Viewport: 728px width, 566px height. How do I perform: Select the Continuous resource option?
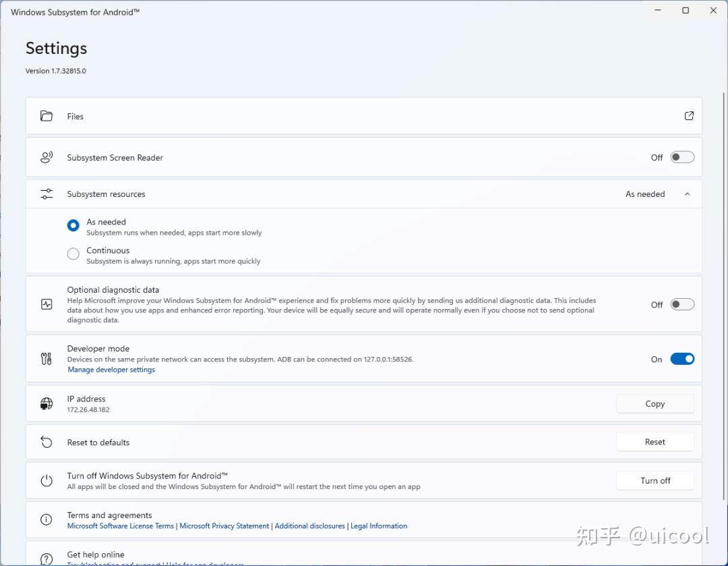coord(73,254)
